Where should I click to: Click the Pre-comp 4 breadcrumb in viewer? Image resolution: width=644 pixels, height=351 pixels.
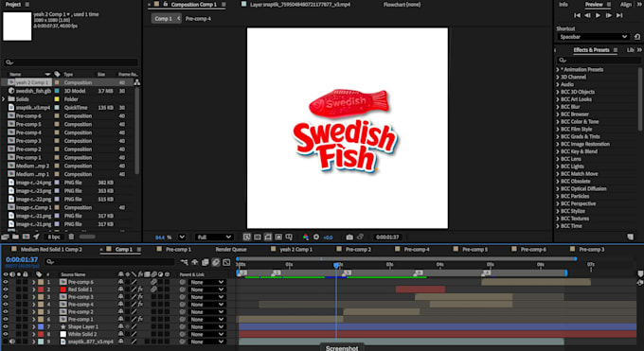[x=198, y=19]
